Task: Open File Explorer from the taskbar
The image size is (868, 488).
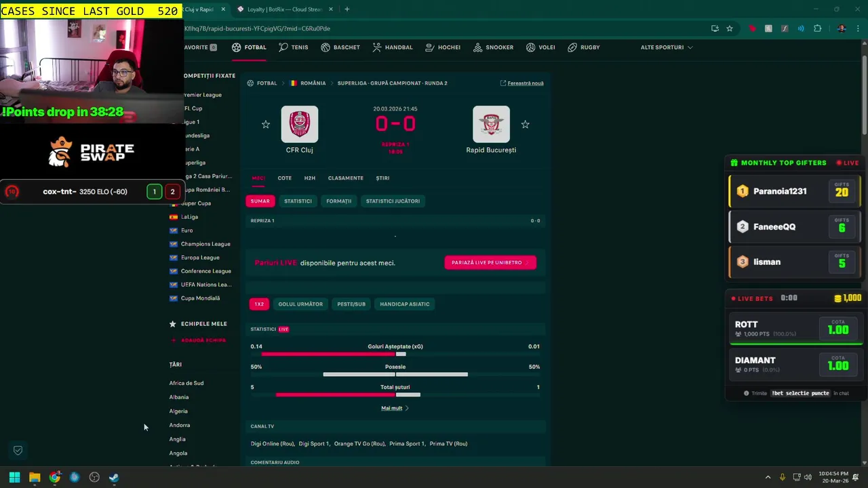Action: coord(35,477)
